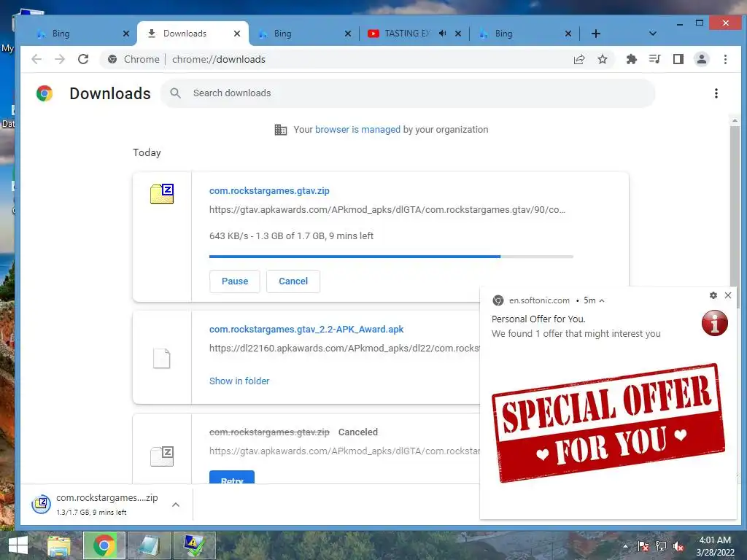Click the red info icon in notification
This screenshot has height=560, width=747.
tap(715, 323)
